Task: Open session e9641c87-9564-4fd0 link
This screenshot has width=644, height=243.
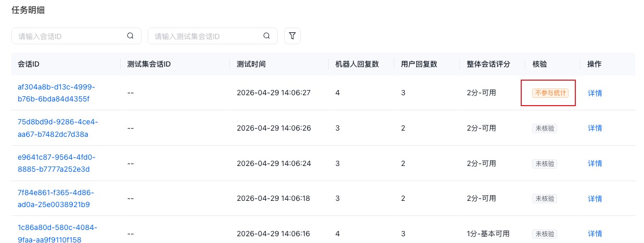Action: click(x=57, y=163)
